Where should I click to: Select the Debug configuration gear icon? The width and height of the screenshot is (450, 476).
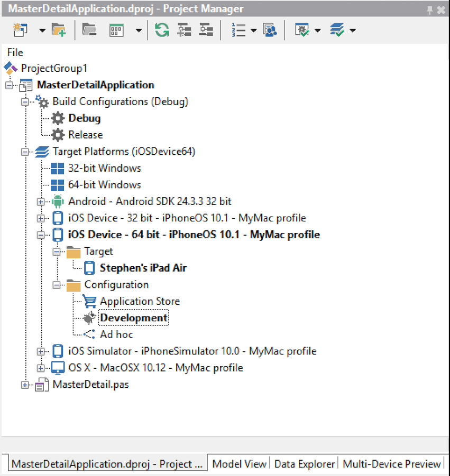click(x=58, y=118)
